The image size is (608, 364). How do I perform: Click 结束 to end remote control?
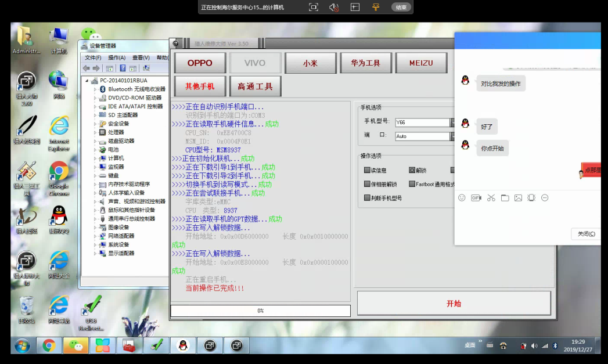pos(401,7)
